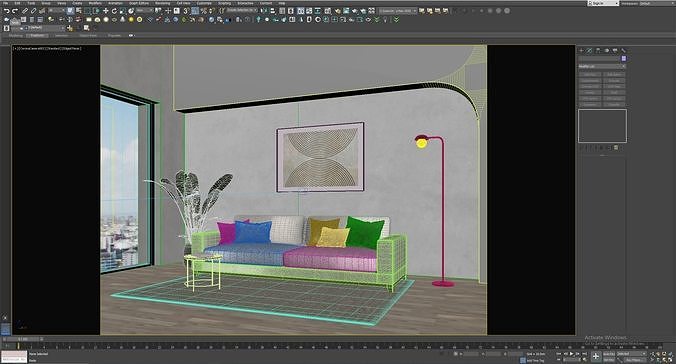Click the time slider handle above the track bar
Screen dimensions: 676x364
tap(22, 339)
